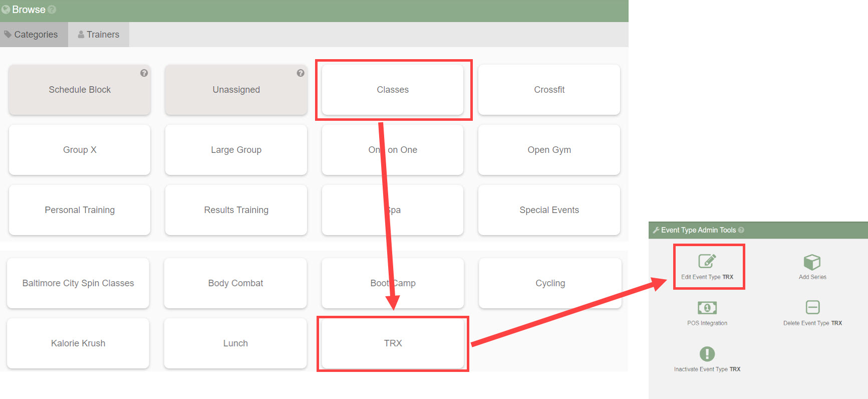Select Personal Training category
This screenshot has height=399, width=868.
(80, 210)
